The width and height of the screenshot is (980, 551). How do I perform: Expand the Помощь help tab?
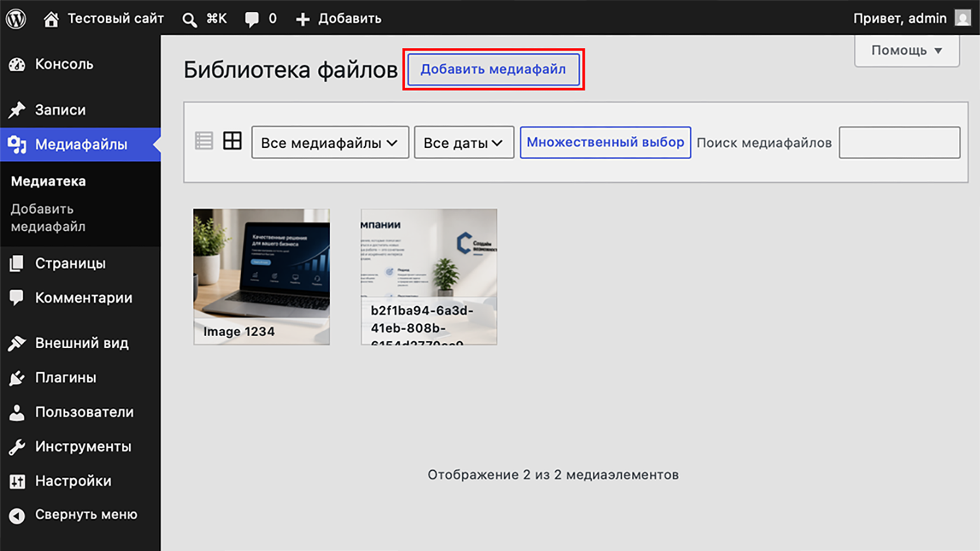point(907,50)
